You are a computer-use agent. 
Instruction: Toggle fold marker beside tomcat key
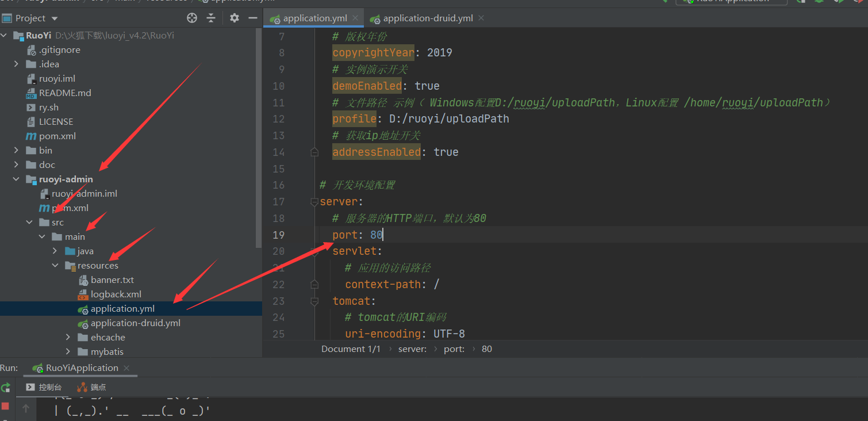point(314,301)
